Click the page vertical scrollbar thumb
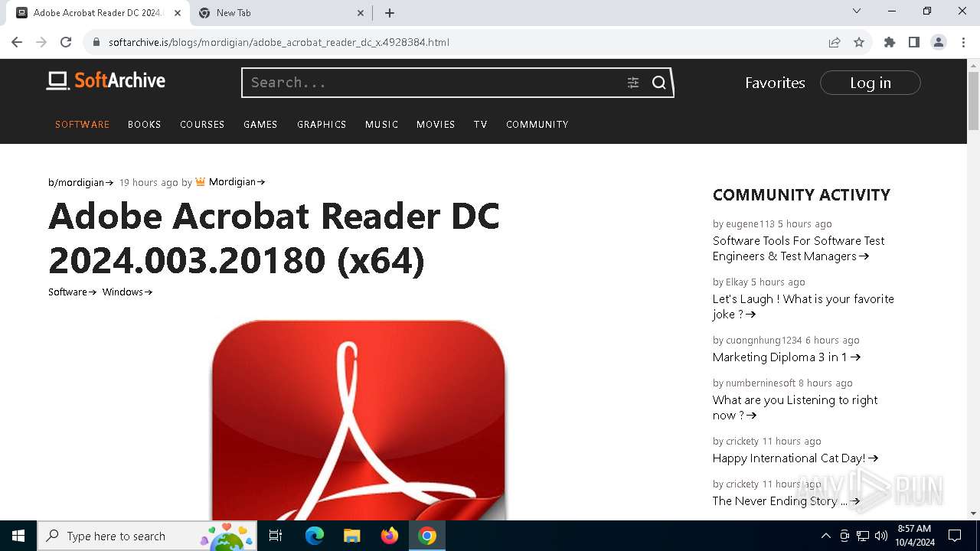This screenshot has height=551, width=980. point(973,99)
